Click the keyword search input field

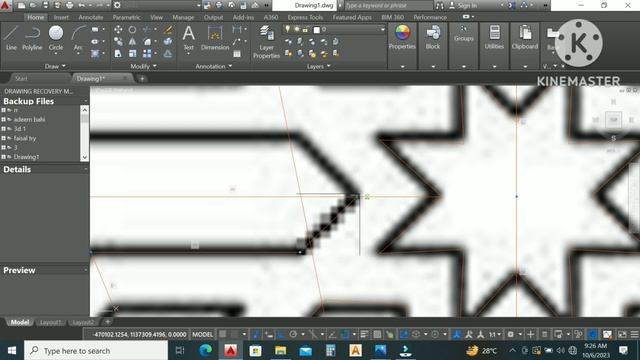pos(388,5)
